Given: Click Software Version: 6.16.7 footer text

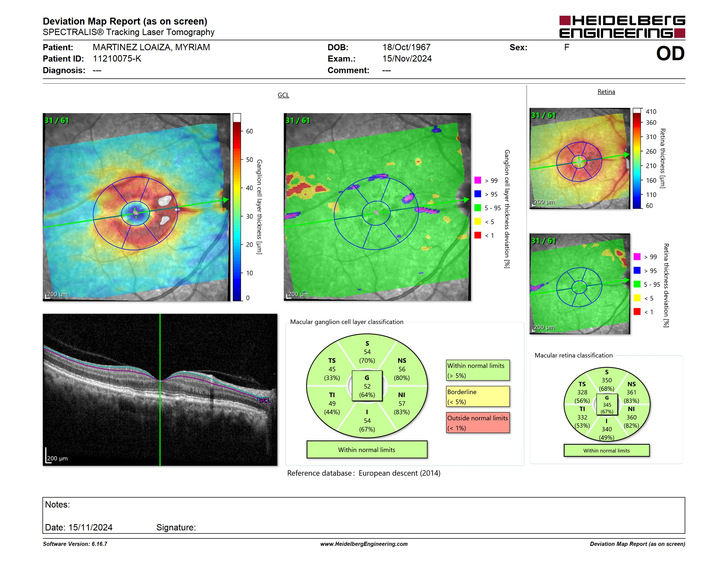Looking at the screenshot, I should [75, 544].
